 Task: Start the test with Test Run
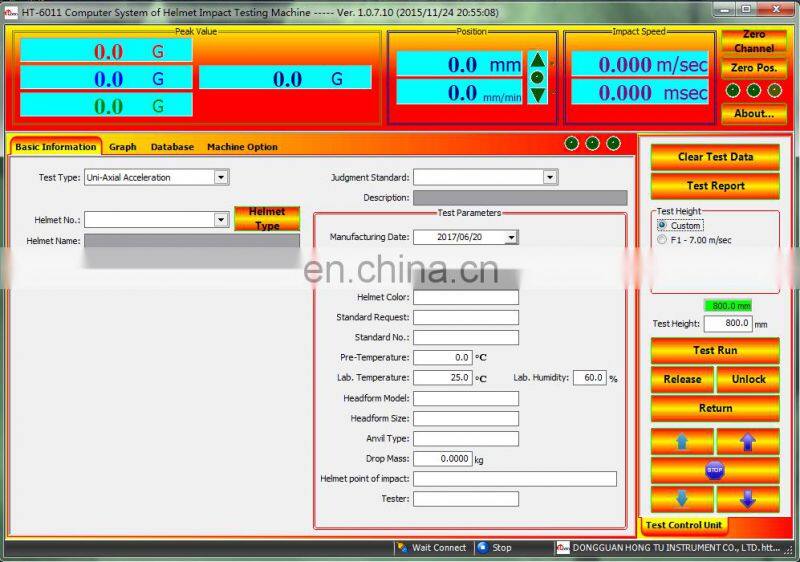[x=715, y=351]
